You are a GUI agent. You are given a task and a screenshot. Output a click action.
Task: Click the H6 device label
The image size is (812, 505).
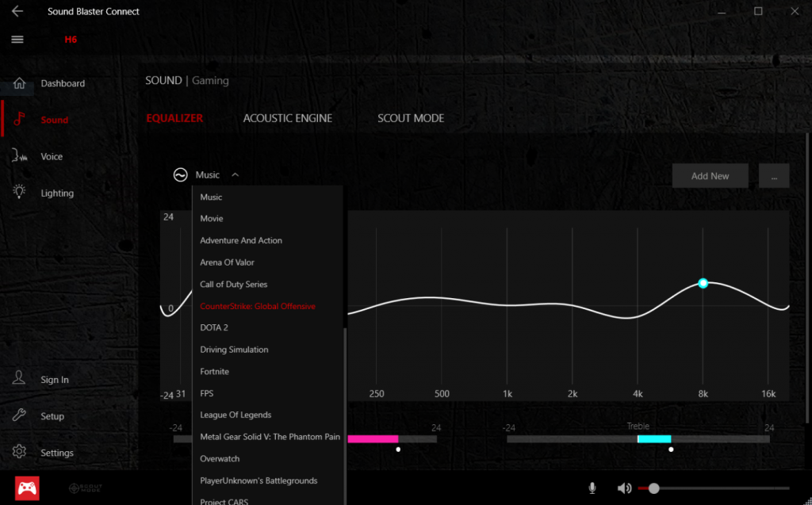pos(71,40)
